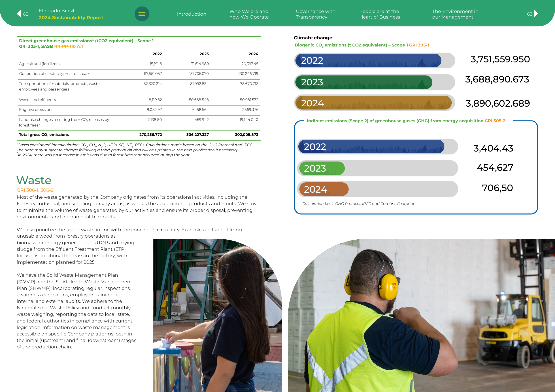The height and width of the screenshot is (392, 555).
Task: Click the green 2023 Scope 2 bar
Action: (x=322, y=168)
